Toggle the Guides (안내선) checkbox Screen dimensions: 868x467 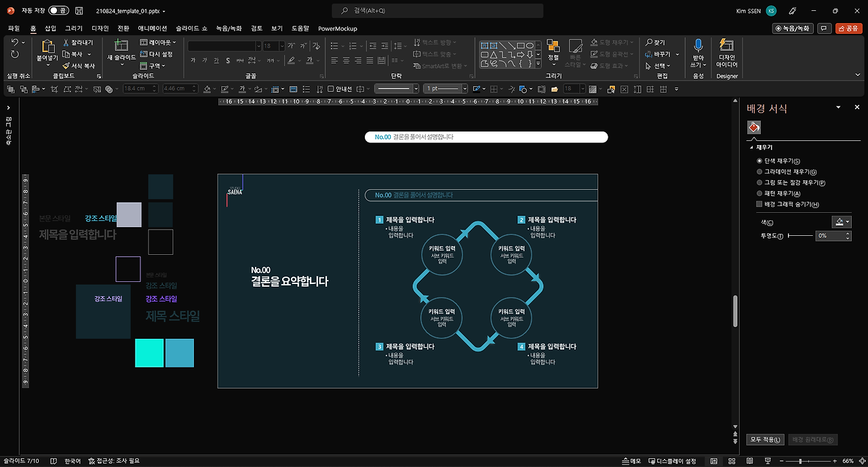(331, 89)
